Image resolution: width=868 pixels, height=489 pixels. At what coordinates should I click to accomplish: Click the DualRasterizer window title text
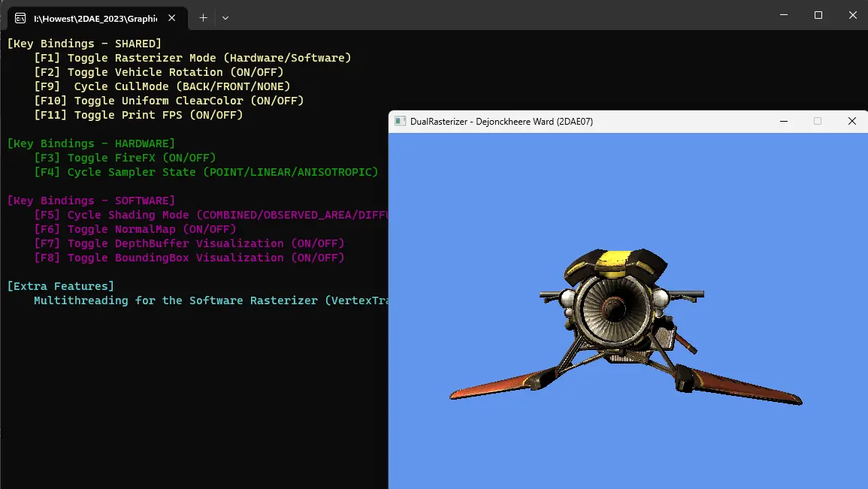501,121
